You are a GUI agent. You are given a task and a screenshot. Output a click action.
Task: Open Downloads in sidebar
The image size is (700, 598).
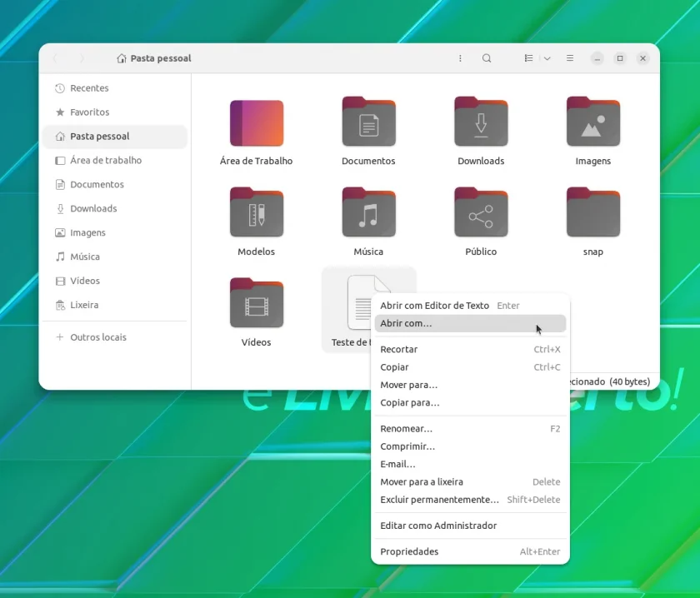(115, 208)
